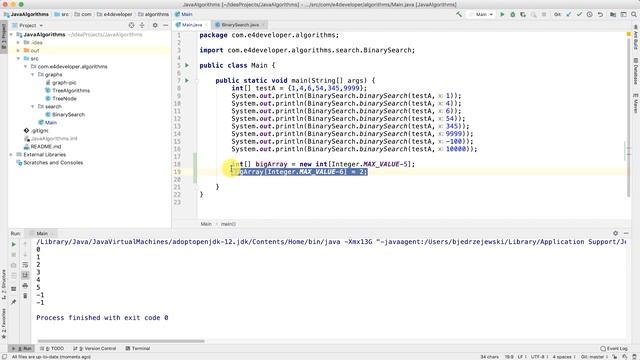Image resolution: width=640 pixels, height=360 pixels.
Task: Click the Search Everywhere magnifier icon
Action: click(634, 14)
